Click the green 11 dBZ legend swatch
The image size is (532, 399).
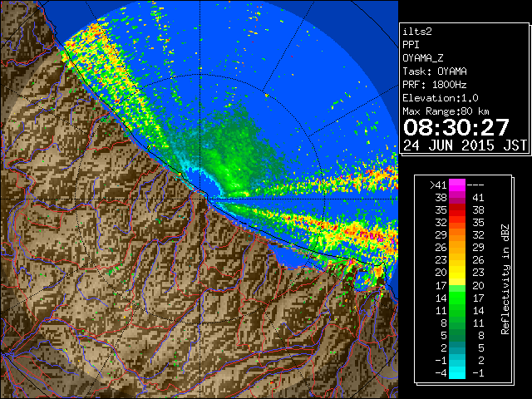click(x=457, y=310)
